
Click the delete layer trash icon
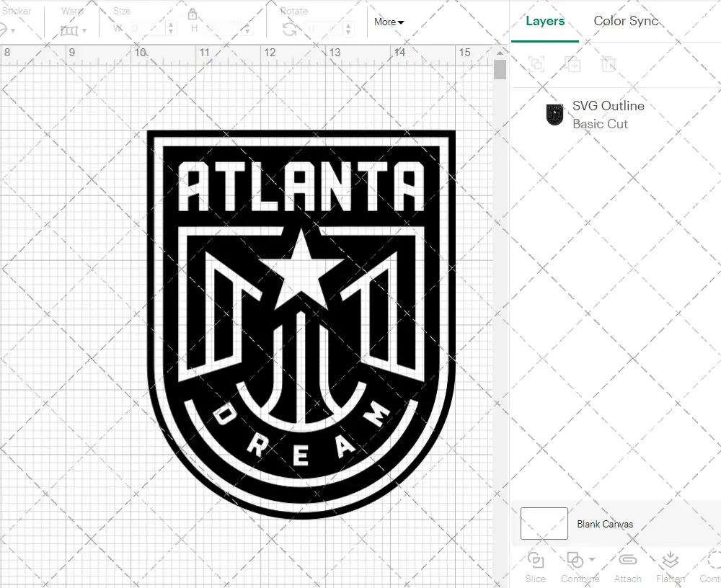(x=609, y=65)
